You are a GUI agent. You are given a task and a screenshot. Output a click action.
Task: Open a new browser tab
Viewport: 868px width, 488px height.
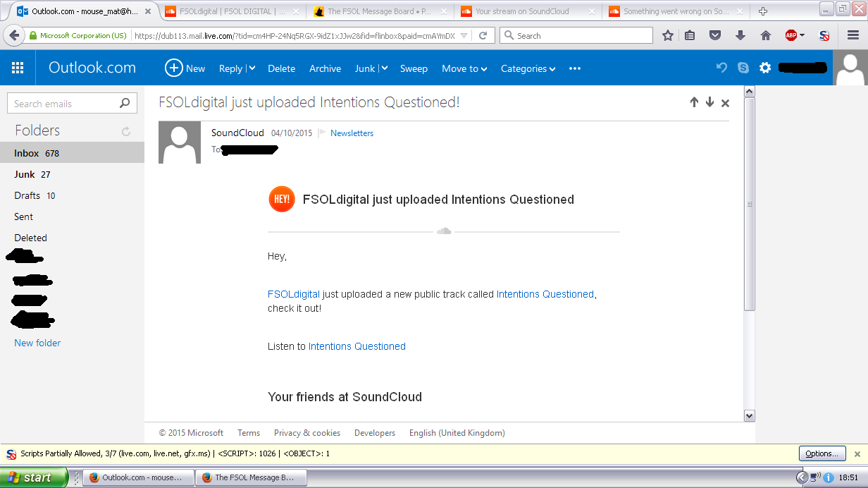[x=763, y=11]
